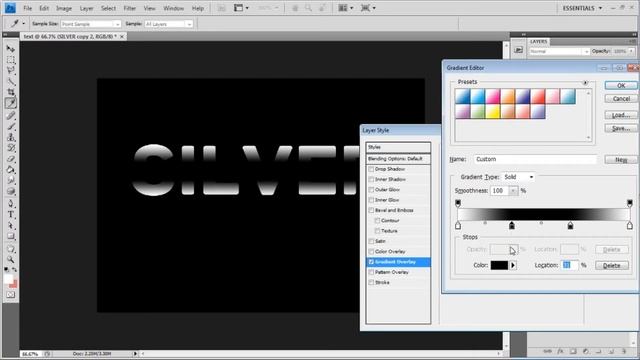Image resolution: width=640 pixels, height=360 pixels.
Task: Open the Sample All Layers dropdown
Action: tap(168, 24)
